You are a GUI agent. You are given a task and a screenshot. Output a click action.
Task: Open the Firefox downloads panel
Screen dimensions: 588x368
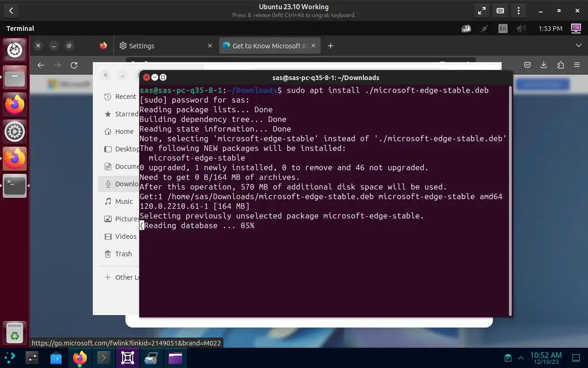tap(544, 65)
